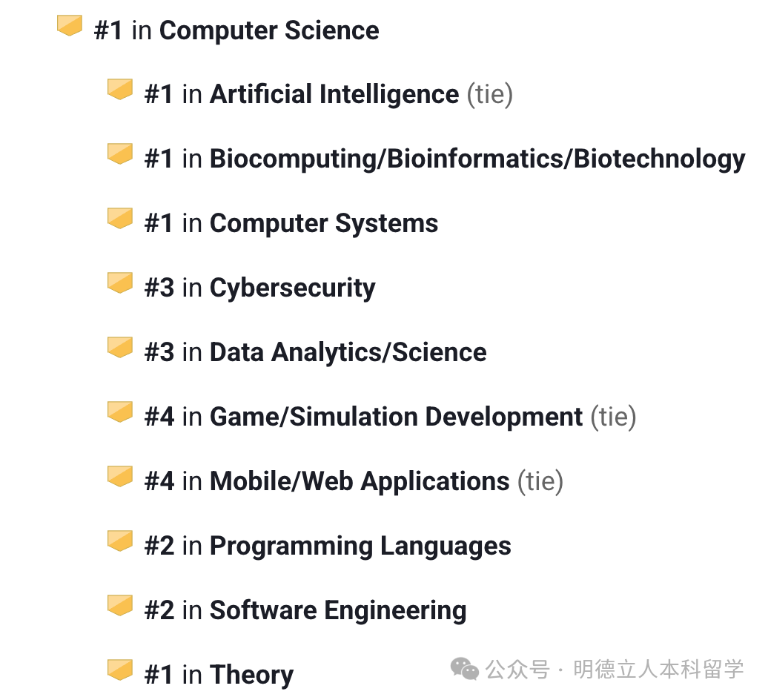Screen dimensions: 768x700
Task: Click the badge icon next to Software Engineering
Action: click(x=120, y=606)
